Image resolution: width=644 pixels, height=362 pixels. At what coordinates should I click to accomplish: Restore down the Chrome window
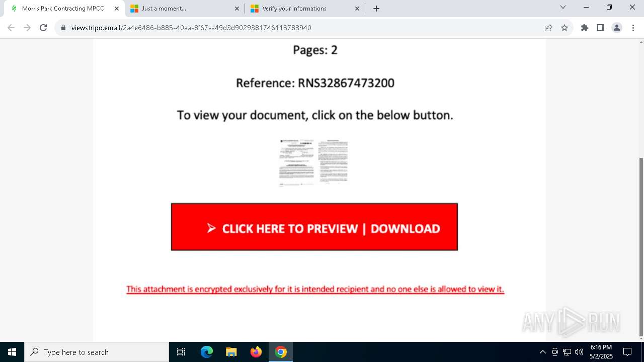tap(609, 7)
